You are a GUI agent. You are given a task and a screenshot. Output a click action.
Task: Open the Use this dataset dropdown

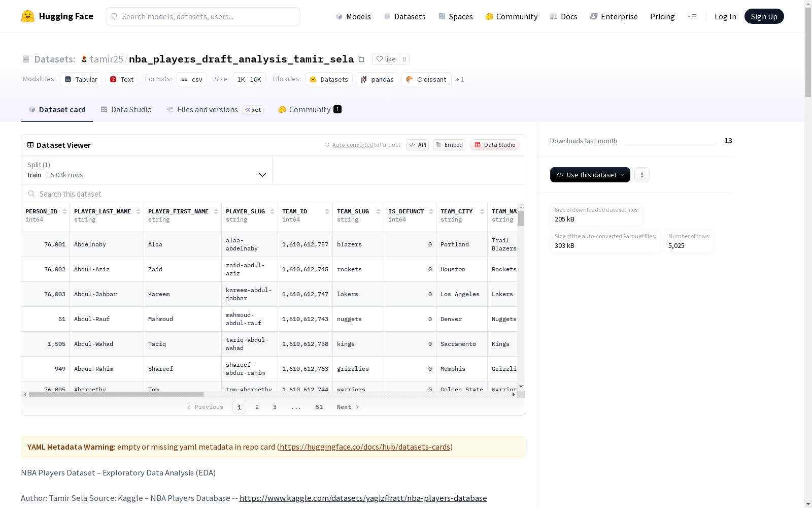(590, 175)
